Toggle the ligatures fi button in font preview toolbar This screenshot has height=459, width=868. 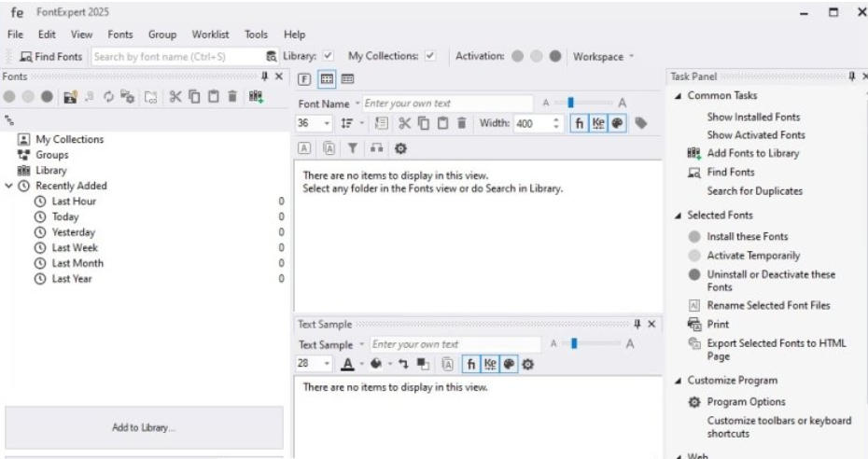[579, 123]
